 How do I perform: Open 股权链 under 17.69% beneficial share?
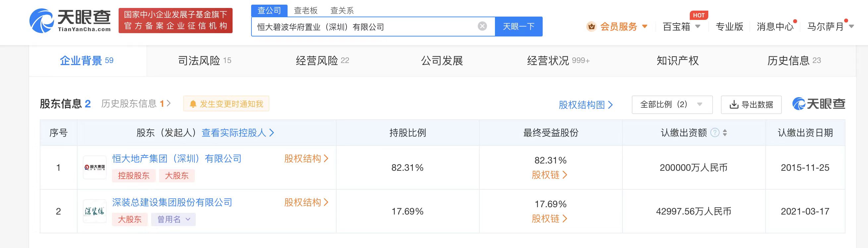pos(550,218)
